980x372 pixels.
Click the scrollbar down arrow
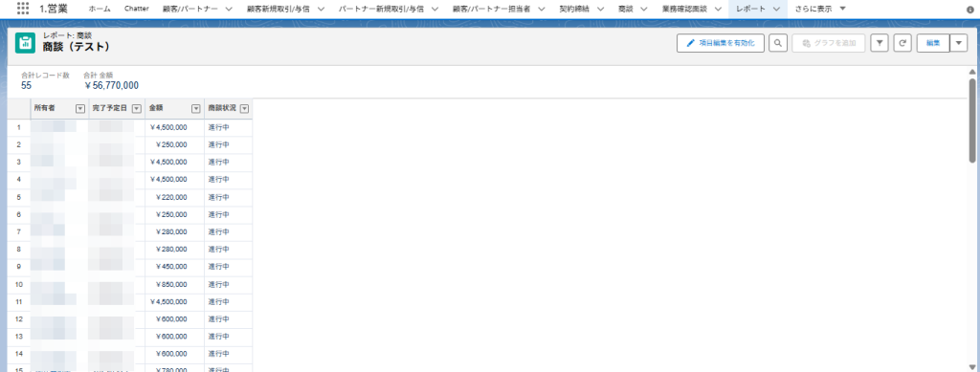[x=972, y=367]
